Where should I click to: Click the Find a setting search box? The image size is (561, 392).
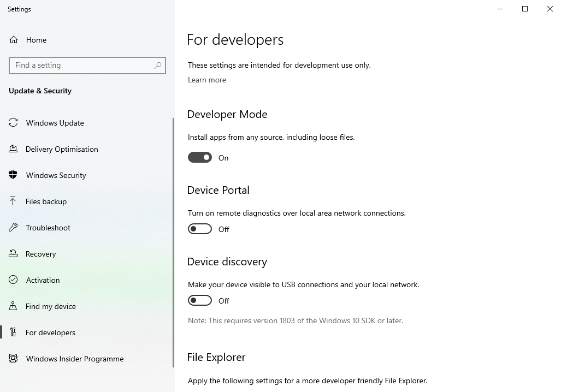coord(87,66)
